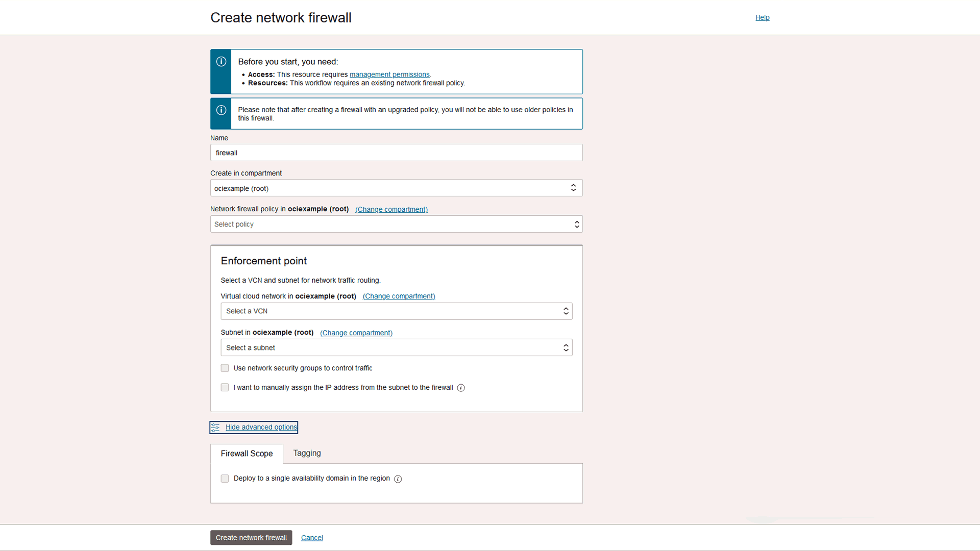Click the info icon on the upgraded policy notice
The image size is (980, 551).
[221, 110]
